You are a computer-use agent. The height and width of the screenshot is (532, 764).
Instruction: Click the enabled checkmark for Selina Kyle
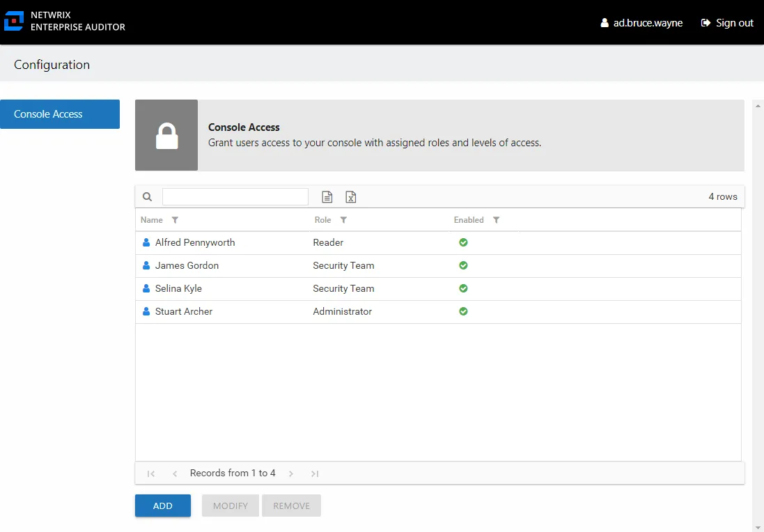pyautogui.click(x=463, y=288)
